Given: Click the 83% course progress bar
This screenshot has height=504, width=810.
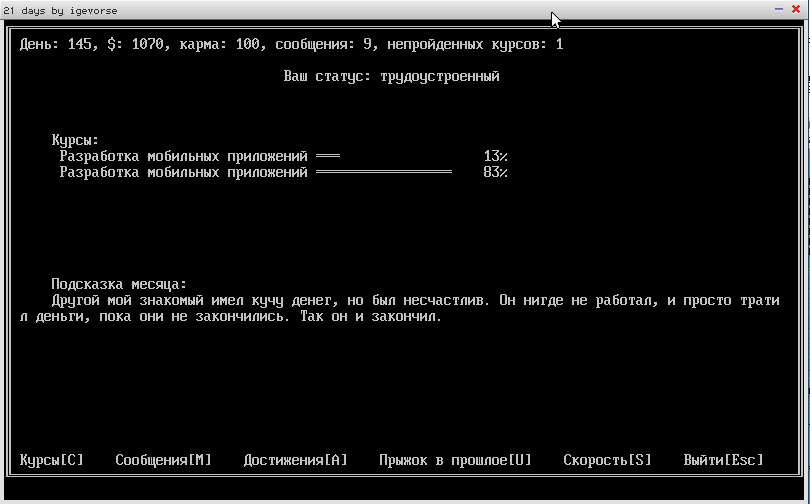Looking at the screenshot, I should pos(384,173).
